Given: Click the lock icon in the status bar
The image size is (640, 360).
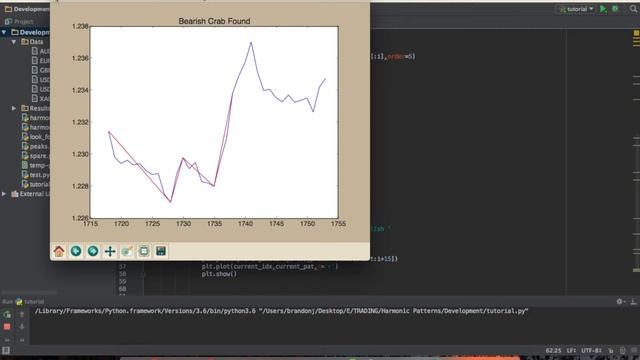Looking at the screenshot, I should (611, 351).
